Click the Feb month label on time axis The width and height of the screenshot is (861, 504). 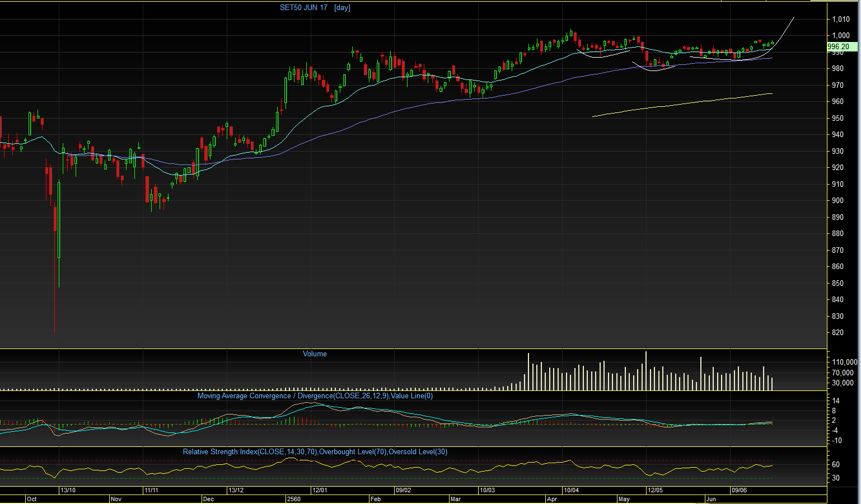(375, 498)
